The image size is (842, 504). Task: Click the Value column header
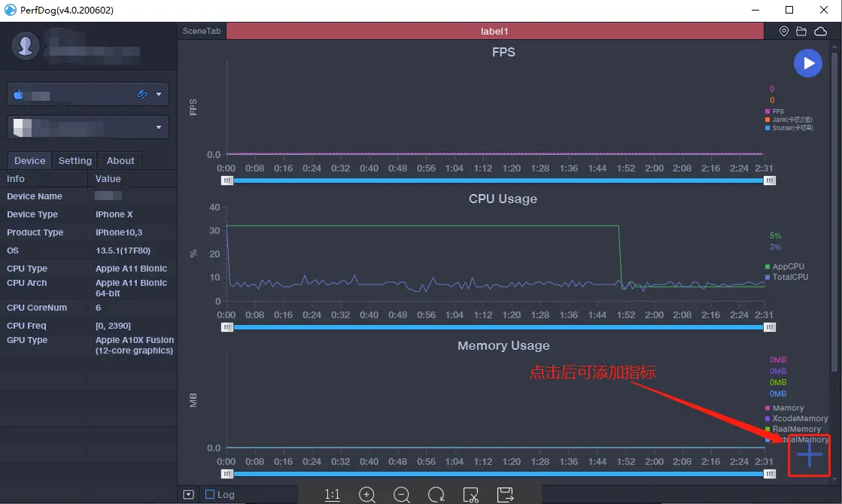tap(108, 179)
